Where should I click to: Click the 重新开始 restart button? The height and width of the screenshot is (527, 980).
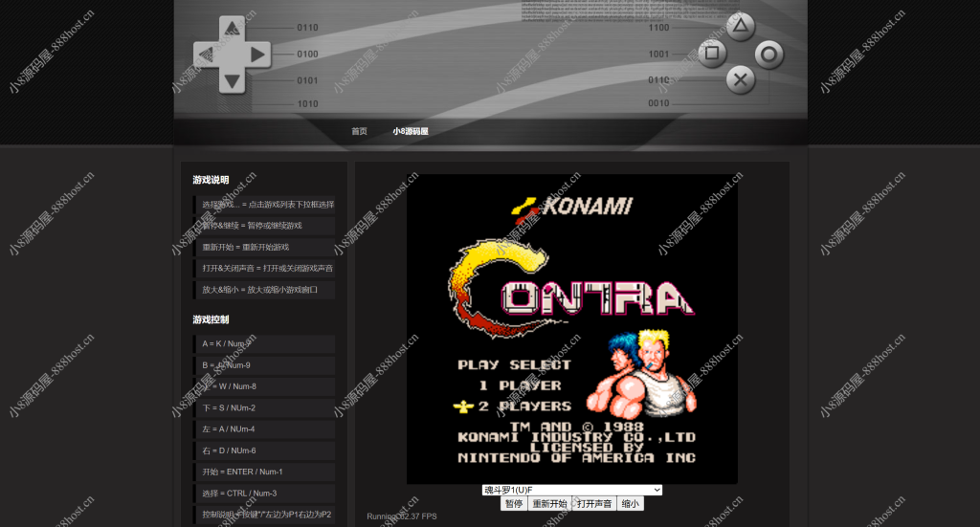[549, 504]
